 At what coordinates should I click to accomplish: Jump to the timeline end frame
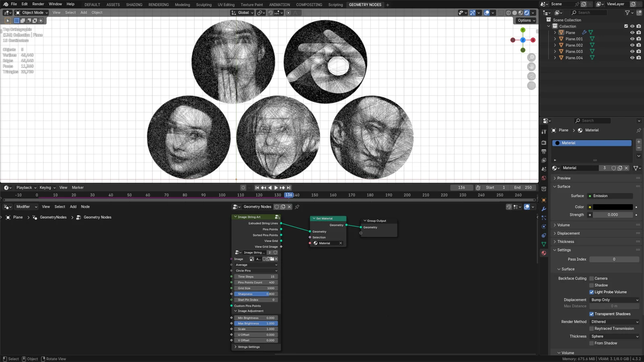[x=289, y=188]
